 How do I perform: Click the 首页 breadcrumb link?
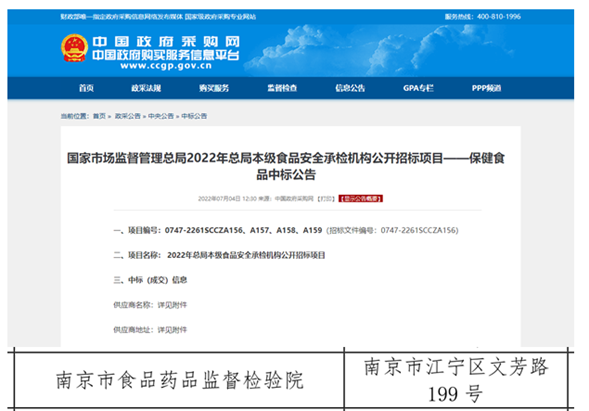pos(100,116)
